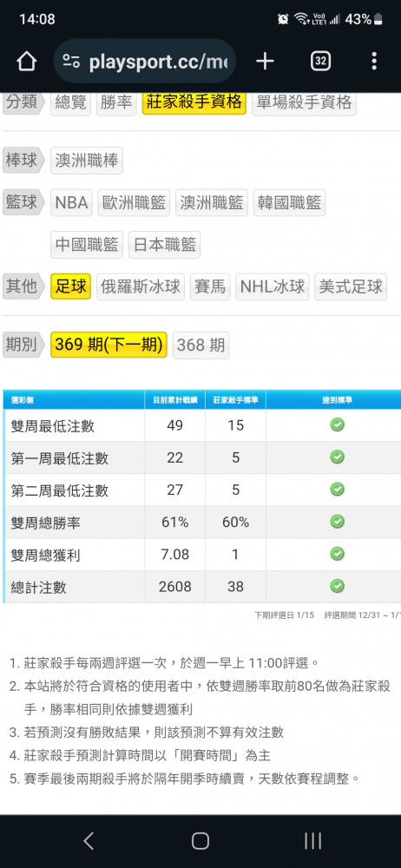Screen dimensions: 401x868
Task: Tap the browser home icon
Action: coord(27,62)
